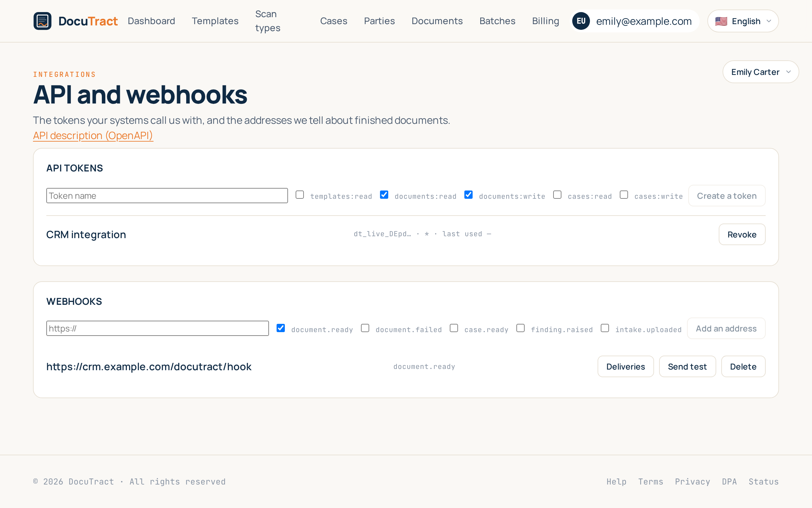
Task: Click the Create a token button
Action: (x=727, y=196)
